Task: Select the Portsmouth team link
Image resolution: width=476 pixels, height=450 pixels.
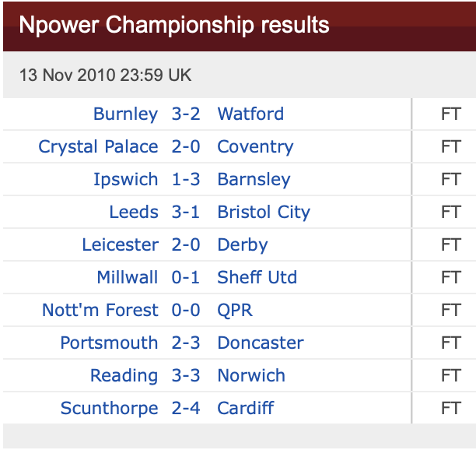Action: (109, 343)
